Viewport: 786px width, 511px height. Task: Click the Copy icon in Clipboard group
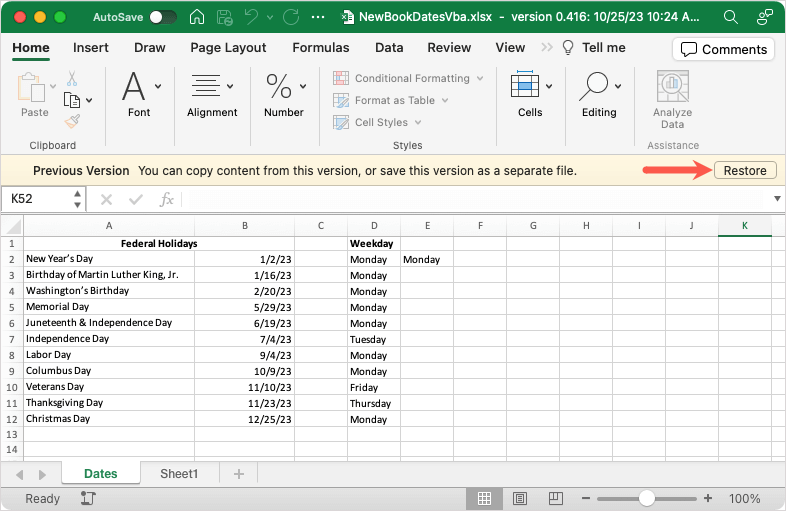pos(72,100)
